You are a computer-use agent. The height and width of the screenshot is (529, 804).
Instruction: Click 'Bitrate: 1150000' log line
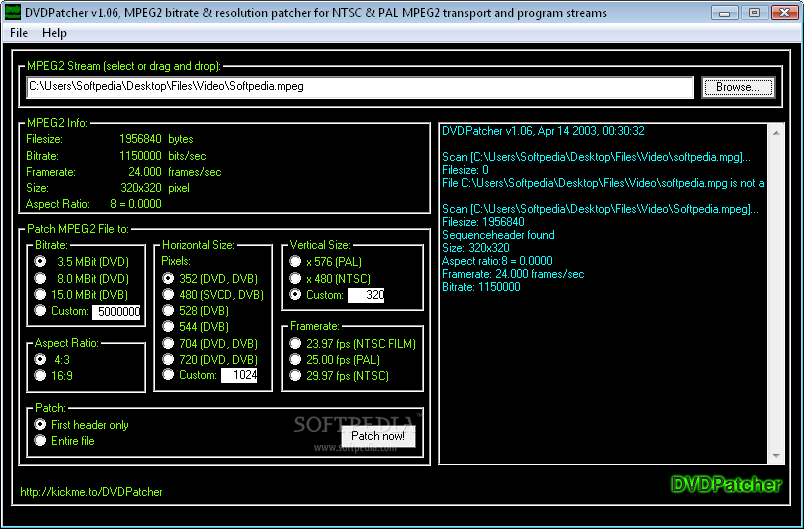pyautogui.click(x=481, y=287)
